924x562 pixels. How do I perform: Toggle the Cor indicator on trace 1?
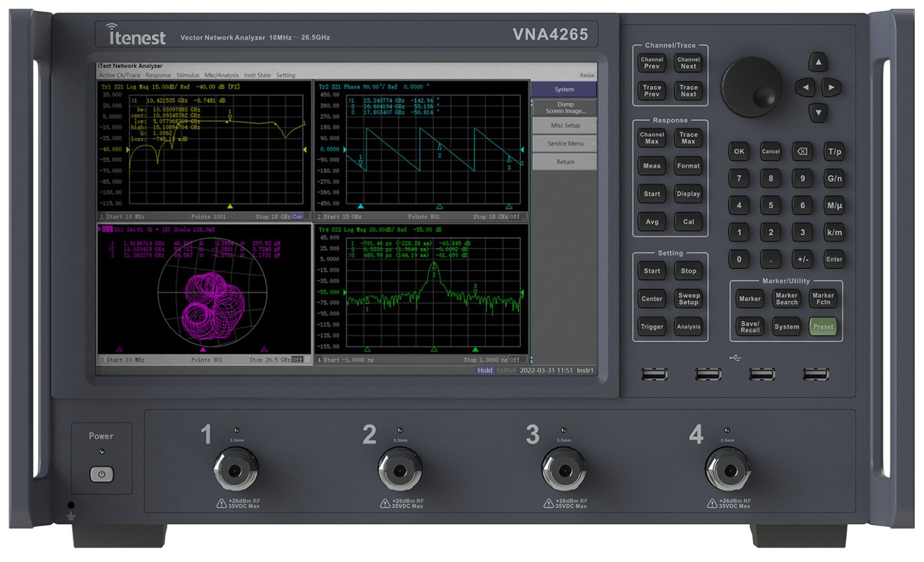pyautogui.click(x=297, y=217)
